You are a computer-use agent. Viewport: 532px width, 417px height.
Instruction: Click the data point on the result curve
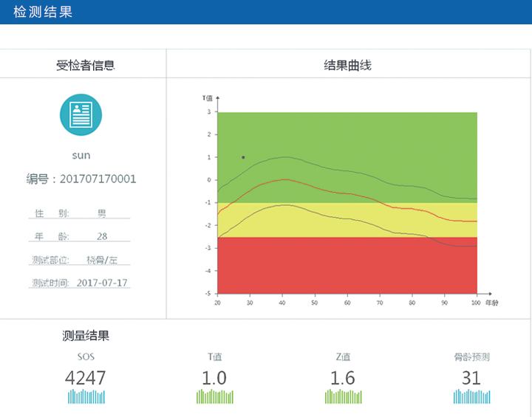coord(243,157)
